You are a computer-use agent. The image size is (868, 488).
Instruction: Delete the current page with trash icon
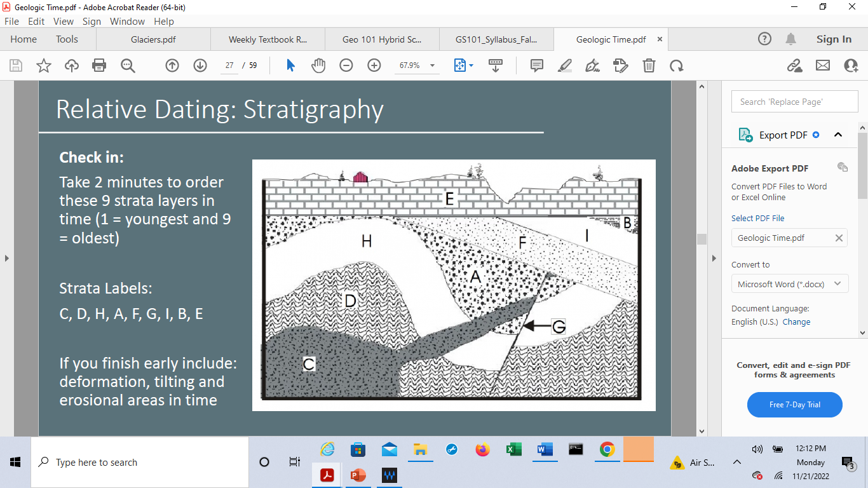coord(648,65)
